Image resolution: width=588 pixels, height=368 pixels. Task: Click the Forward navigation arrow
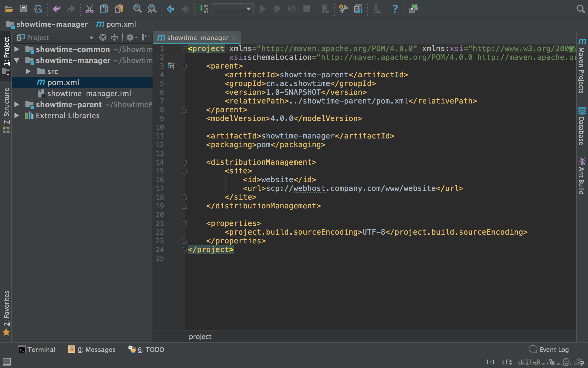pyautogui.click(x=185, y=9)
